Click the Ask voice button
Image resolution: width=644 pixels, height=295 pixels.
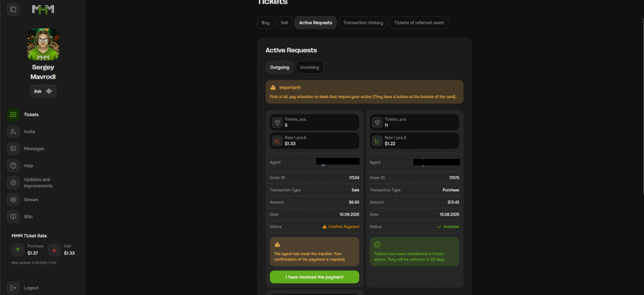(x=43, y=91)
